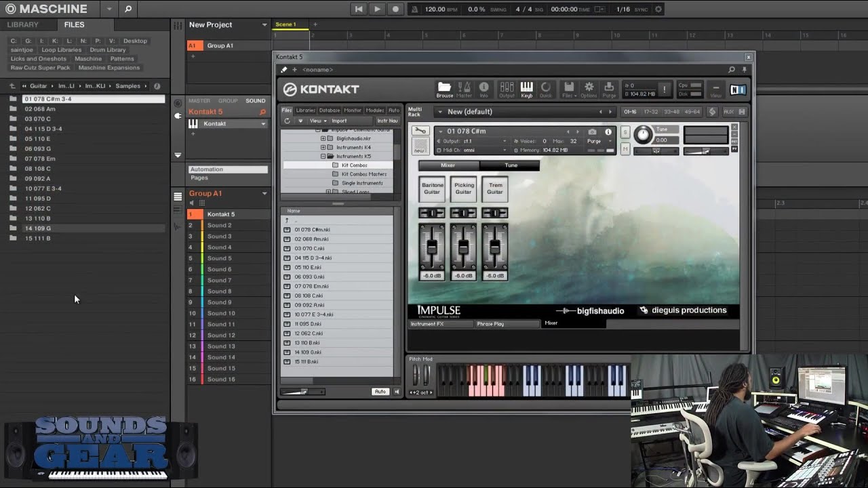868x488 pixels.
Task: Click the panic exclamation button
Action: click(x=665, y=89)
